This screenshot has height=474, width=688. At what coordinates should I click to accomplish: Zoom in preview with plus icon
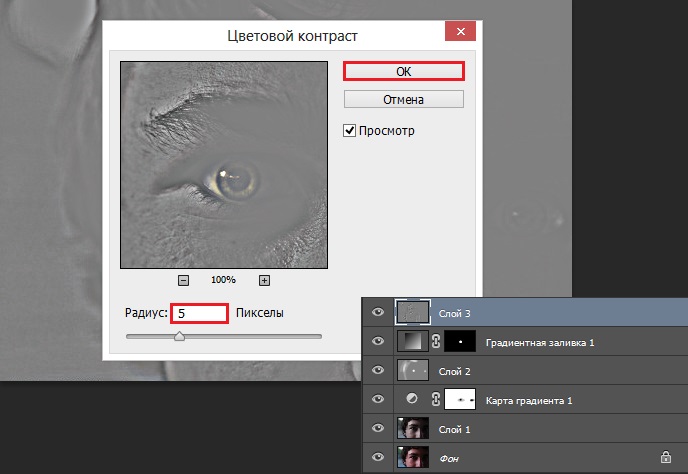(264, 280)
